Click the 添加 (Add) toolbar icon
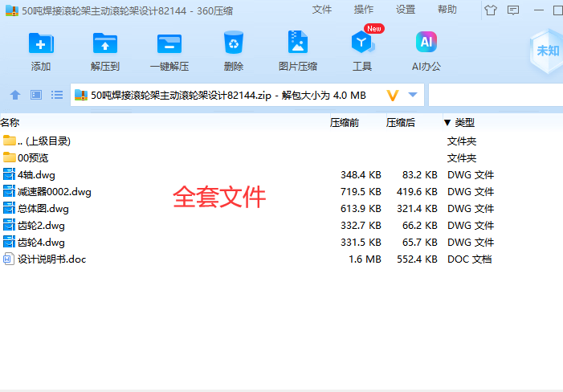The height and width of the screenshot is (392, 563). pyautogui.click(x=41, y=44)
